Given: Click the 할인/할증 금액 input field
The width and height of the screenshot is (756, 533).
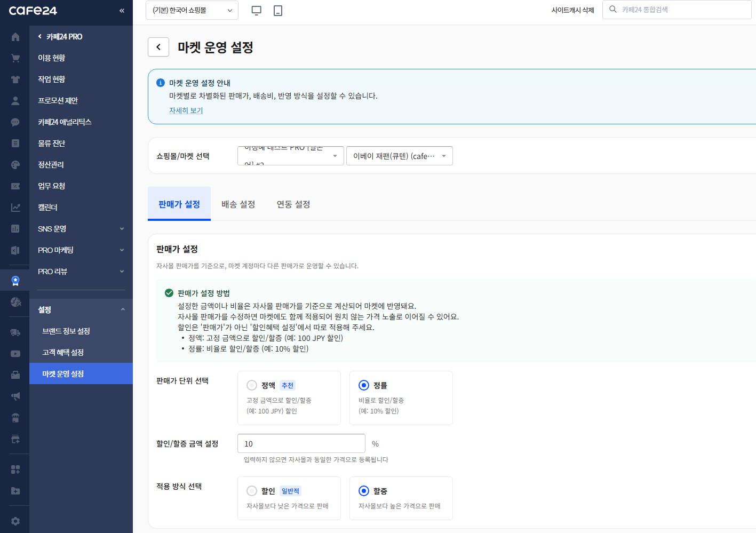Looking at the screenshot, I should tap(301, 443).
